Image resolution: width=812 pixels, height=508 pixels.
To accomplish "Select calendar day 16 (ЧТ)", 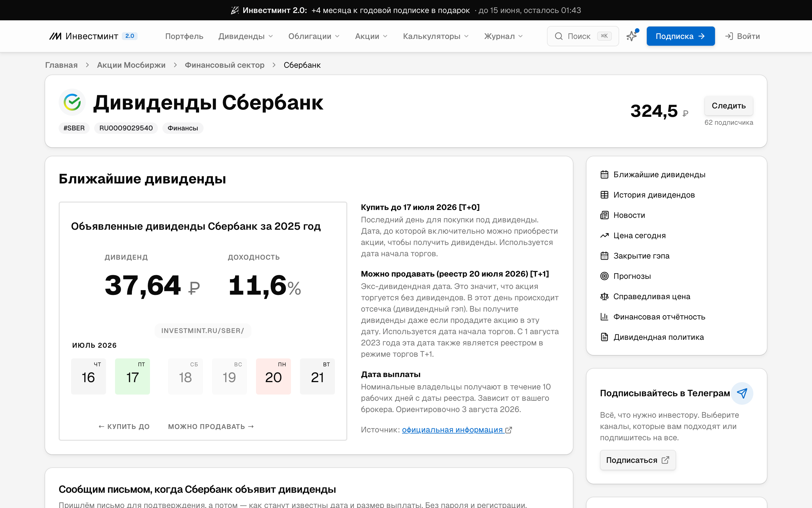I will (89, 376).
